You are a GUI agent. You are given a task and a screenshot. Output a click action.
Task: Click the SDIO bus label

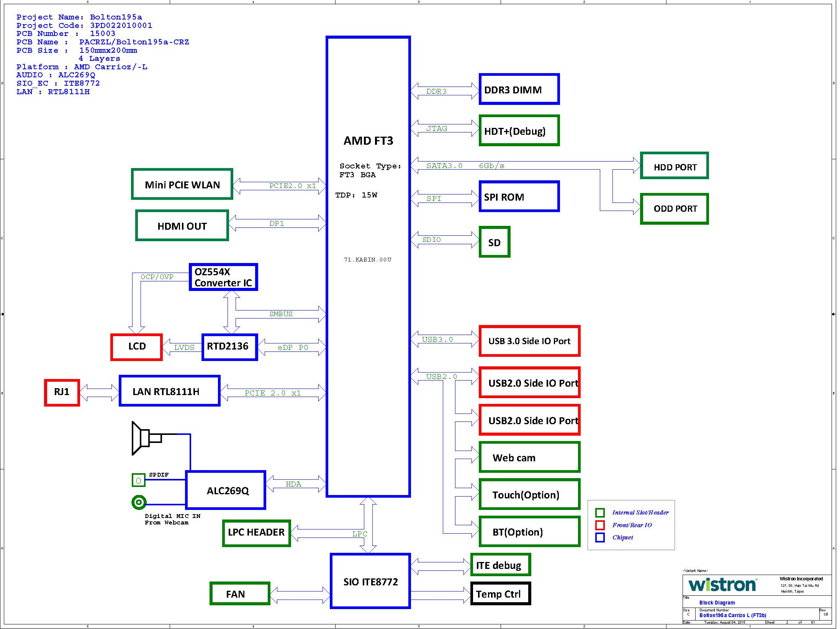coord(431,240)
